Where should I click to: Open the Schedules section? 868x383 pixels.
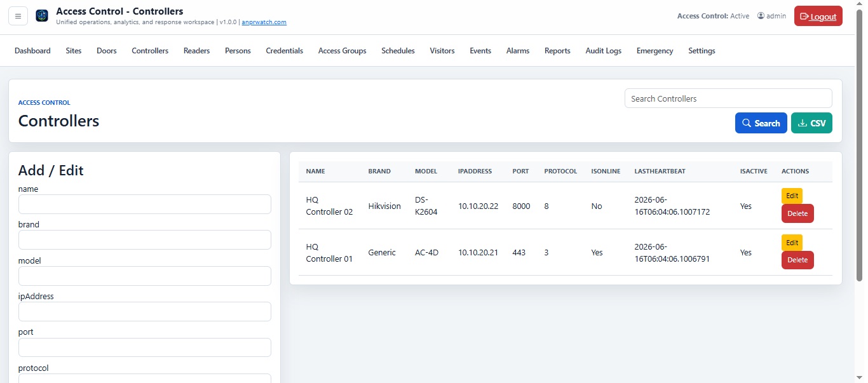398,51
